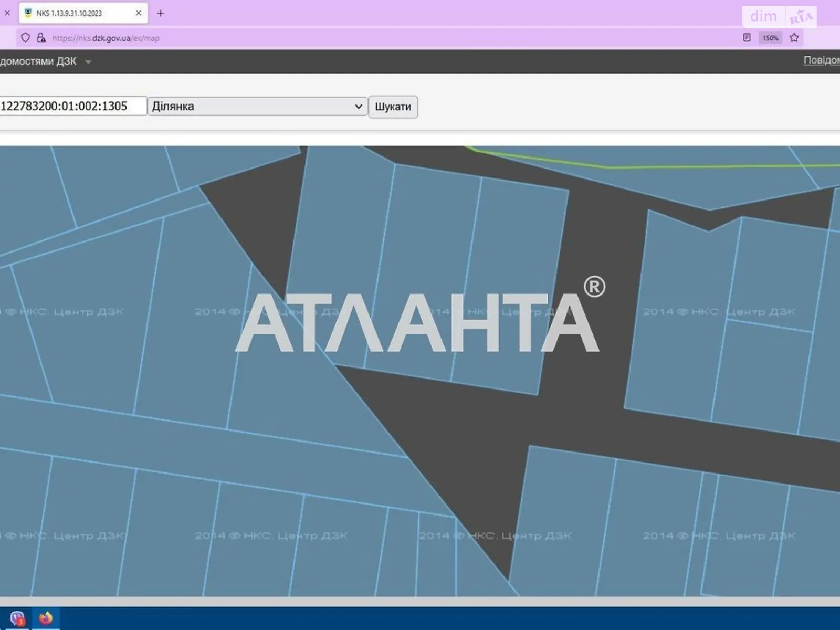The width and height of the screenshot is (840, 630).
Task: Focus the cadastral number input field
Action: pos(73,106)
